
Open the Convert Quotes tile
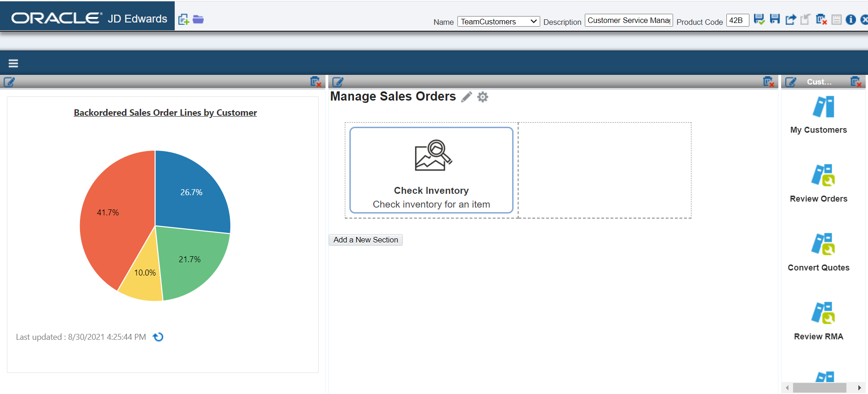[x=818, y=253]
